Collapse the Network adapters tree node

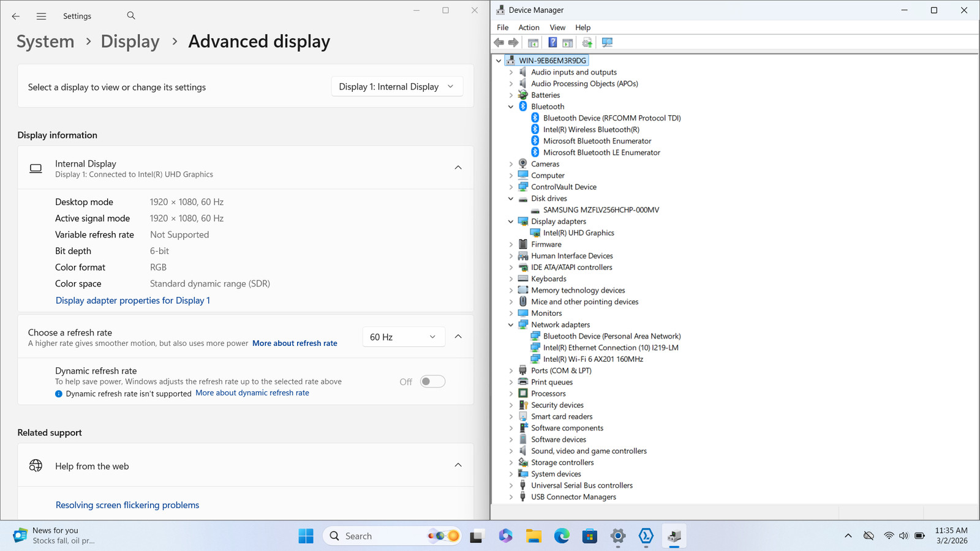[x=511, y=325]
